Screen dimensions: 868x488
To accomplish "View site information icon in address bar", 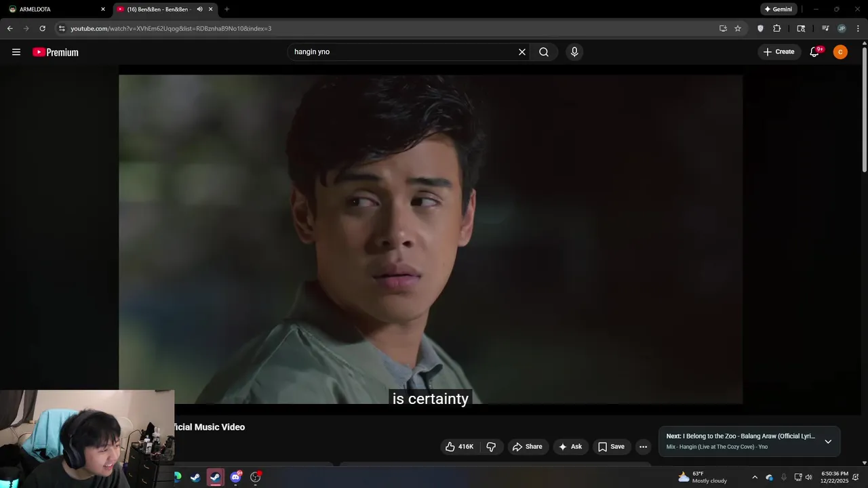I will point(62,28).
